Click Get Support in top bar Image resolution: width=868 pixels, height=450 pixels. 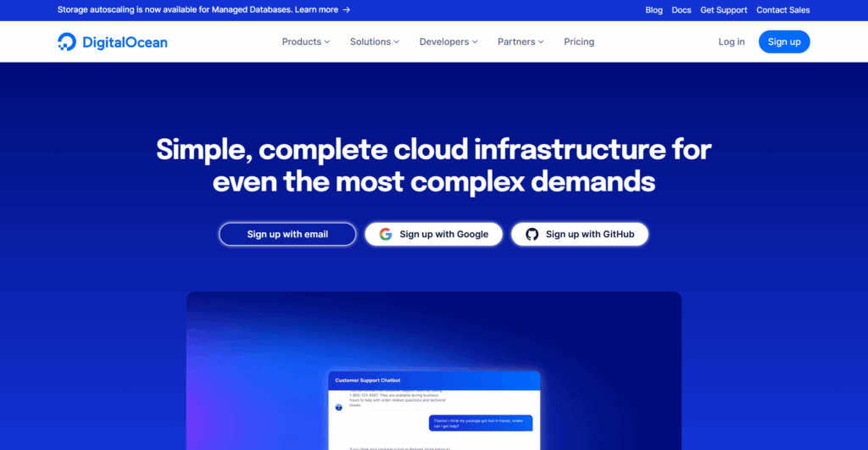click(x=724, y=10)
